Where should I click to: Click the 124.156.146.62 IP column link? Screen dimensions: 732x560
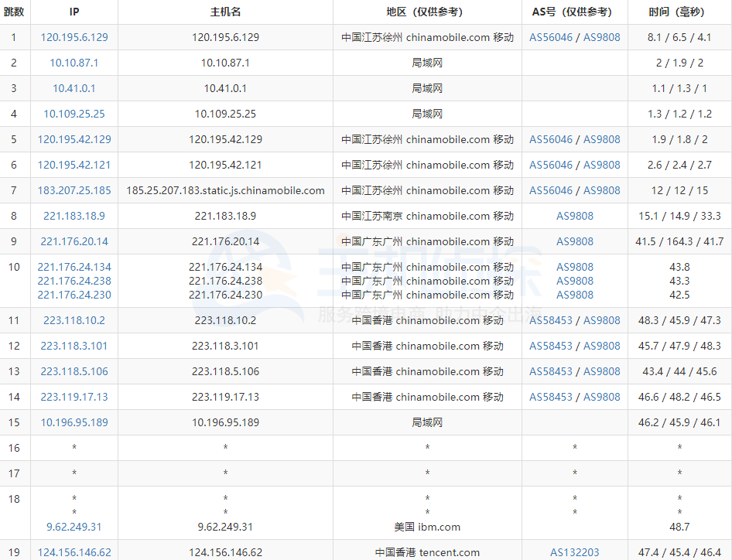(x=74, y=552)
